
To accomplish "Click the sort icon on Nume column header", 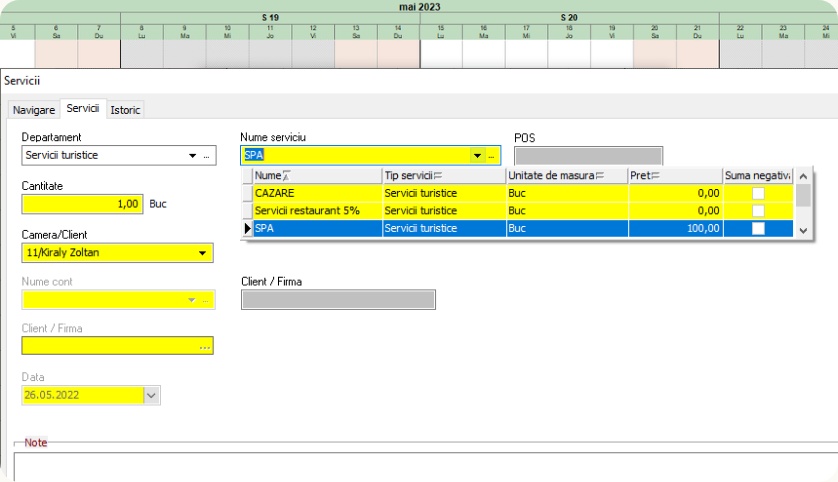I will (287, 176).
